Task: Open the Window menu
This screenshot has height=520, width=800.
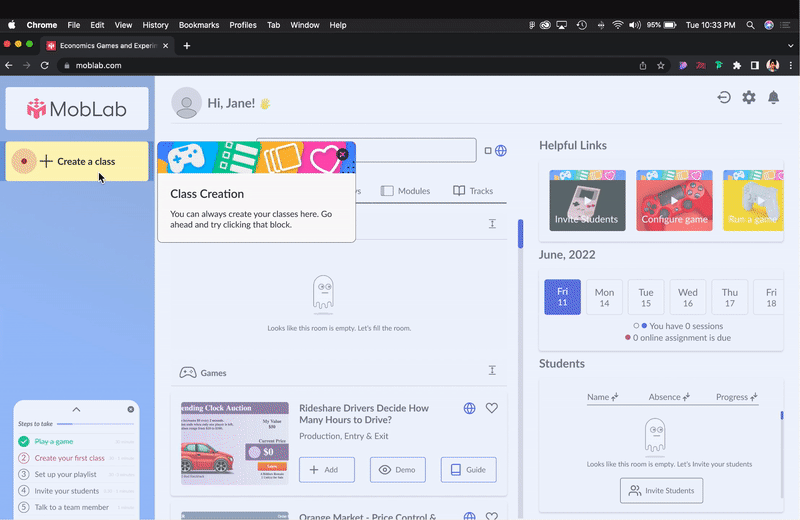Action: coord(305,25)
